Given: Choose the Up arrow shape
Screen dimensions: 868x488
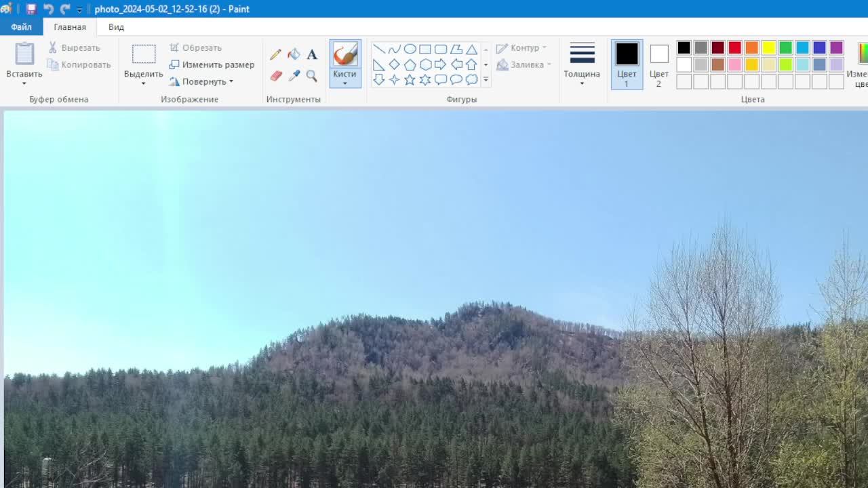Looking at the screenshot, I should 471,64.
